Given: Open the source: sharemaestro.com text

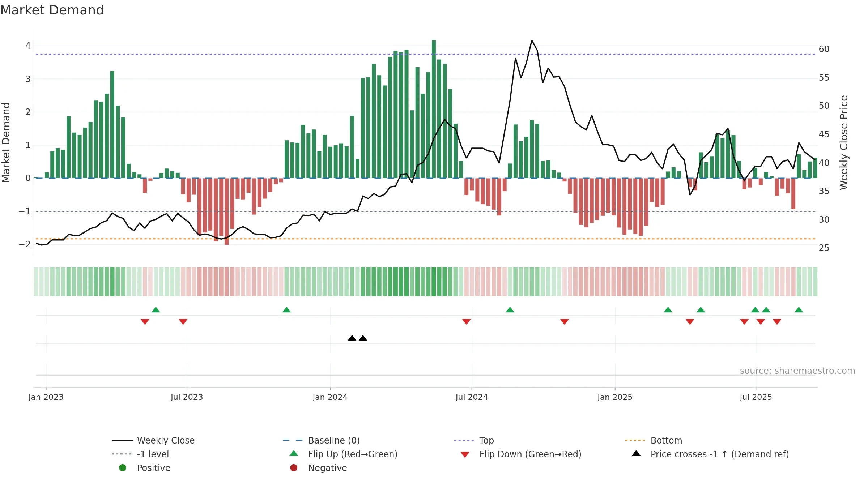Looking at the screenshot, I should click(797, 371).
